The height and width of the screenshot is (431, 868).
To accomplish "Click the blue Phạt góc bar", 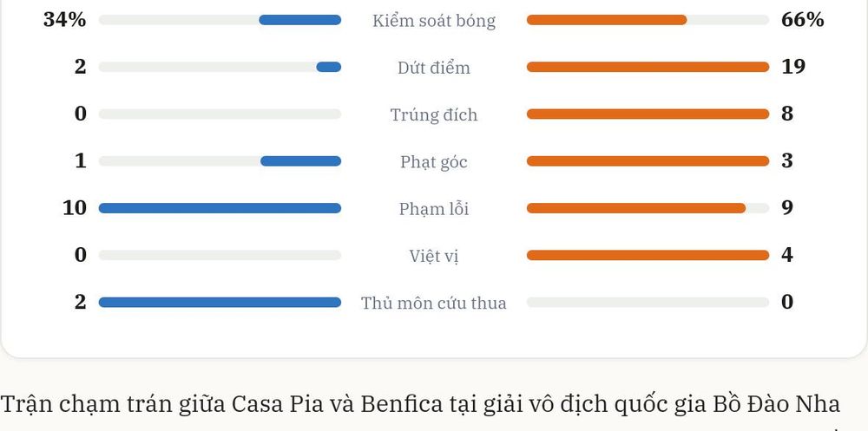I will (300, 161).
